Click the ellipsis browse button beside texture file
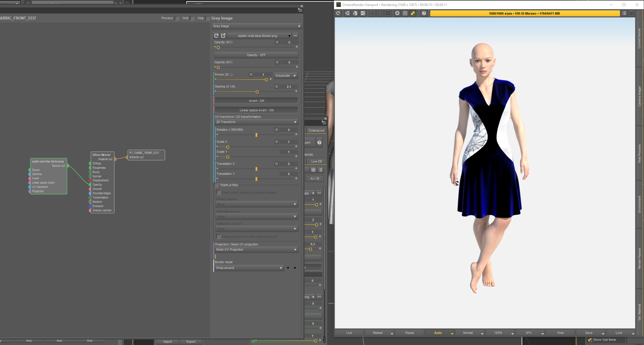 (295, 36)
